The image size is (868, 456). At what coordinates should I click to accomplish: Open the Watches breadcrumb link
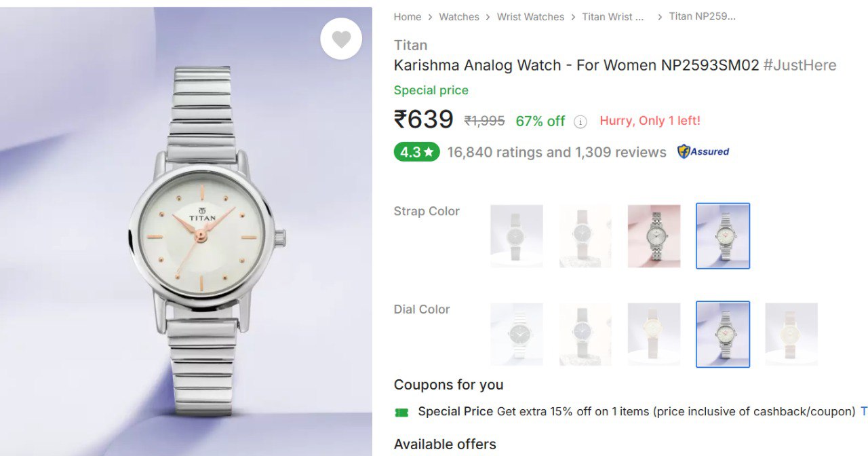(459, 17)
